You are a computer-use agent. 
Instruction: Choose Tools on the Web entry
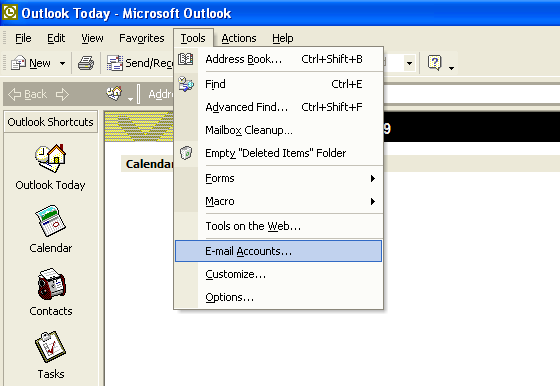pos(279,226)
